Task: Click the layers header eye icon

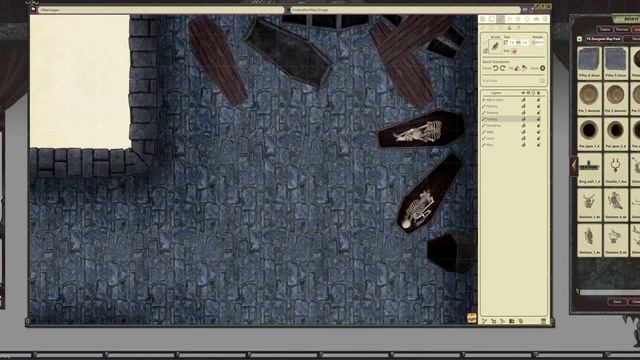Action: (523, 93)
